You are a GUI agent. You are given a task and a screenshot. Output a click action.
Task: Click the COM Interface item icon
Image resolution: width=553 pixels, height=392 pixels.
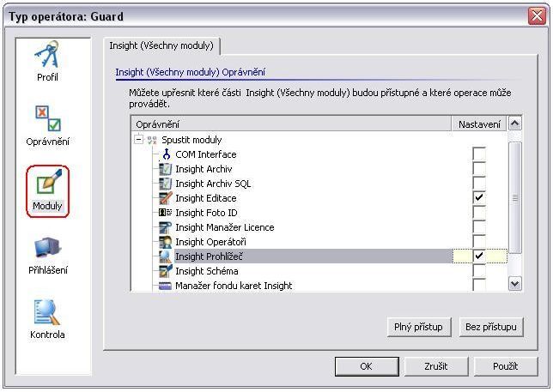166,154
